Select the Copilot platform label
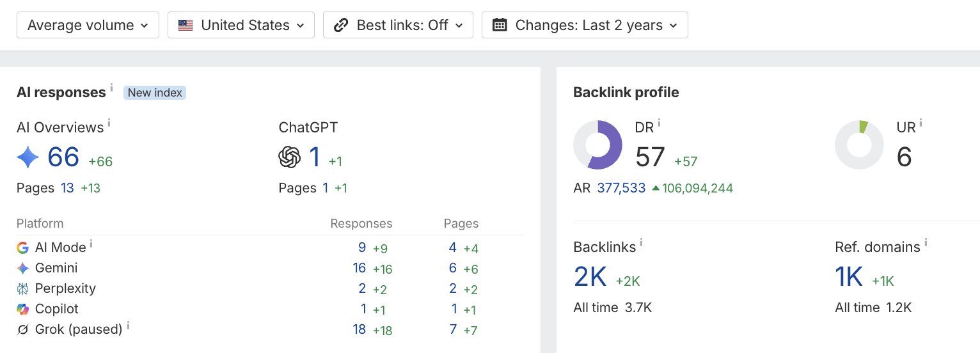Viewport: 980px width, 353px height. (x=57, y=309)
